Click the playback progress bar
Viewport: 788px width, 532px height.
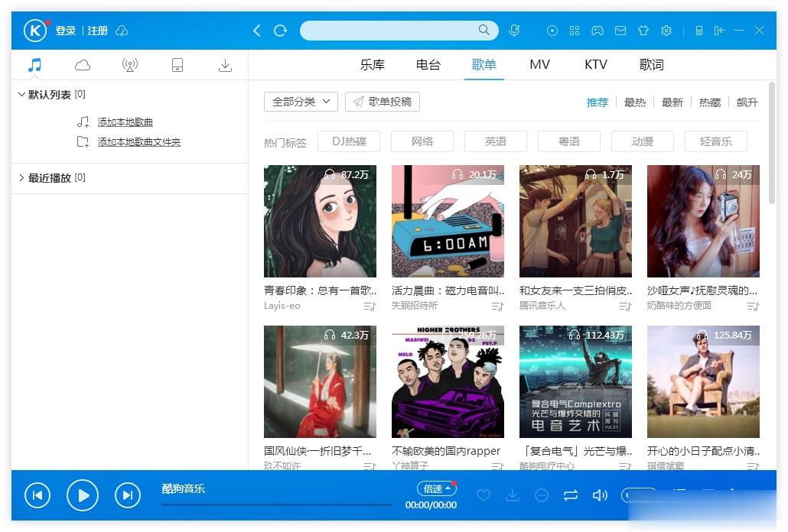[276, 504]
